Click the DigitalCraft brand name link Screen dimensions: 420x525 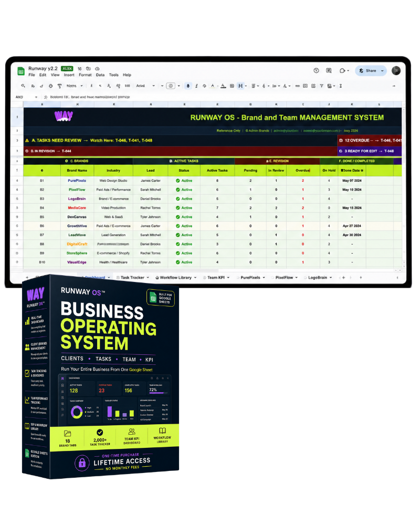coord(77,244)
